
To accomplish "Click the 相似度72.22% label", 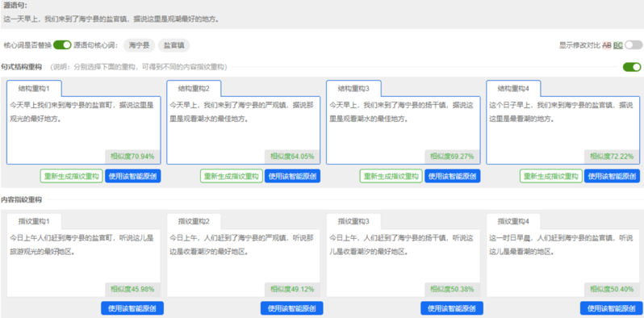I will click(612, 157).
